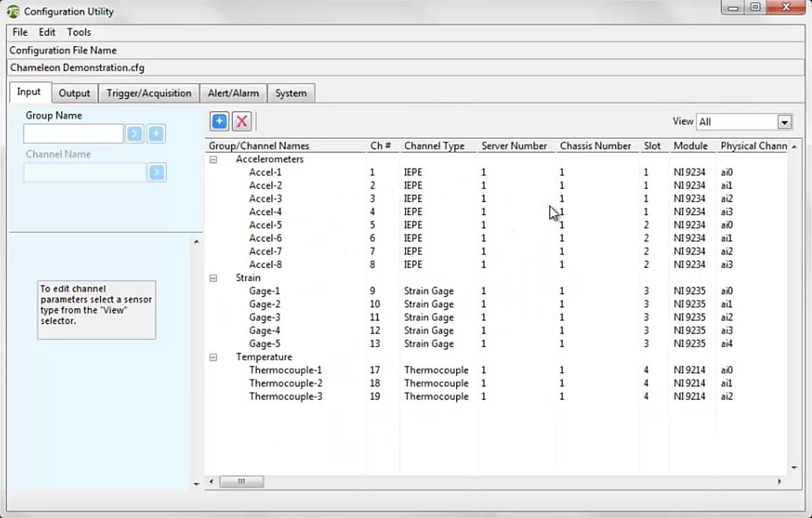Select the Thermocouple-2 channel row
This screenshot has width=812, height=518.
pos(497,383)
